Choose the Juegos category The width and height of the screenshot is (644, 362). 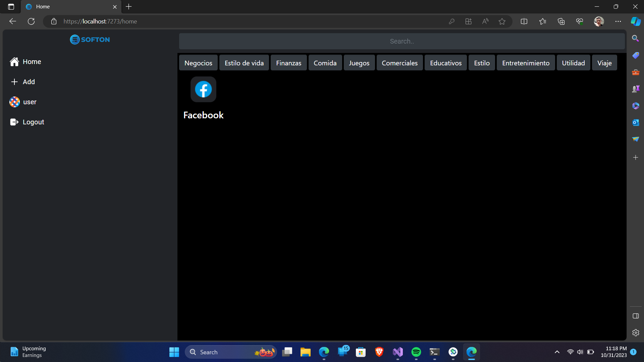[359, 63]
